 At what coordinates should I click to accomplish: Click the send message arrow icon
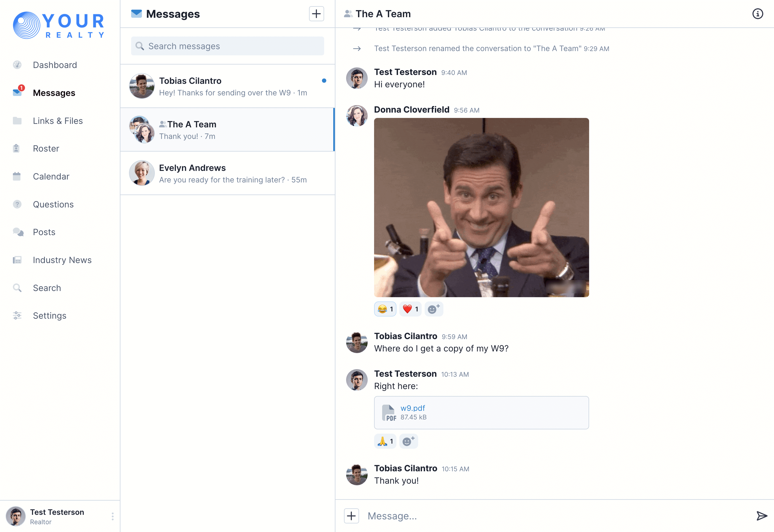coord(761,516)
